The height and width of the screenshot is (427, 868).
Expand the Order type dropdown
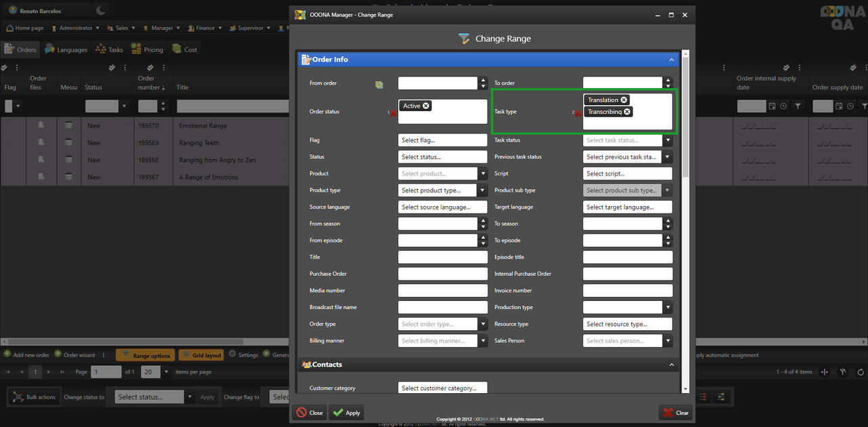[x=481, y=324]
